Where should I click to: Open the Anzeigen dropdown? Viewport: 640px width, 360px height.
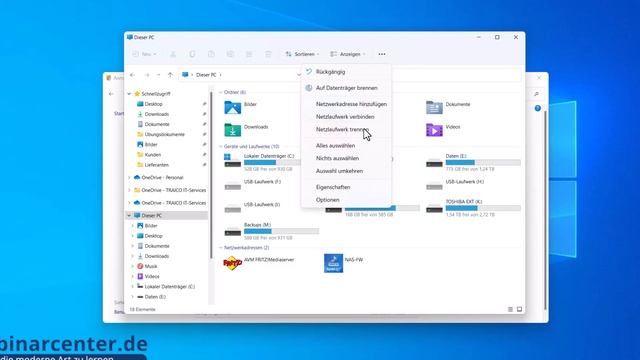348,54
